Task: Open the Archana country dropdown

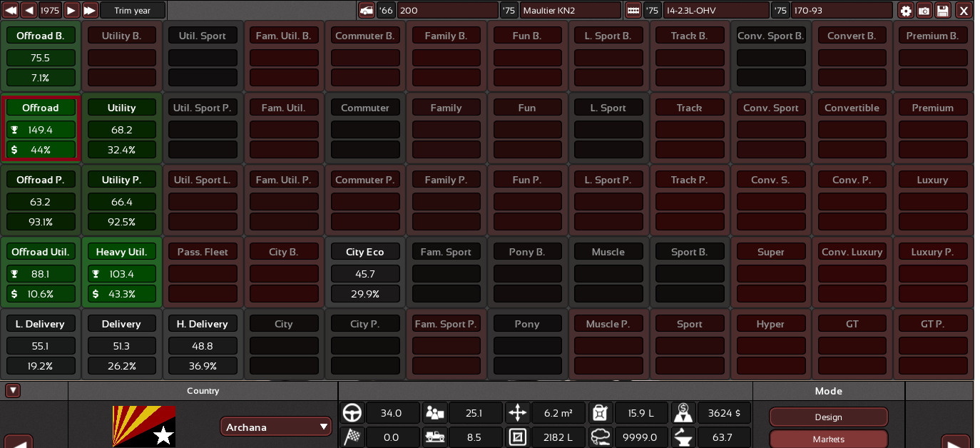Action: 275,427
